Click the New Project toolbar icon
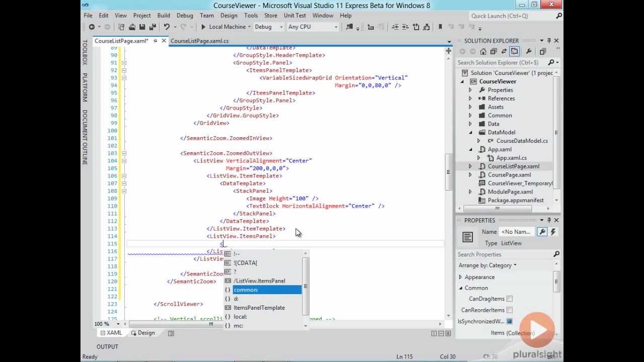This screenshot has height=362, width=644. click(x=122, y=27)
